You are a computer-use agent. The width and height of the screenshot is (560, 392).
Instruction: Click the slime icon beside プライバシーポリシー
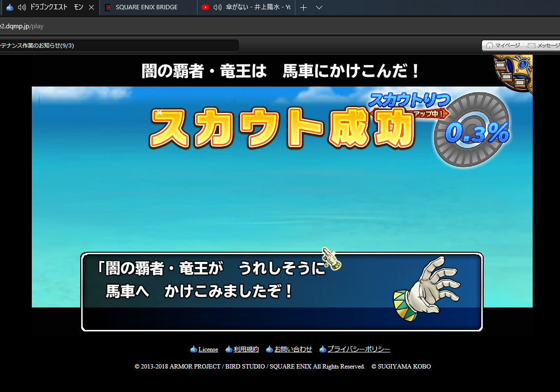322,349
